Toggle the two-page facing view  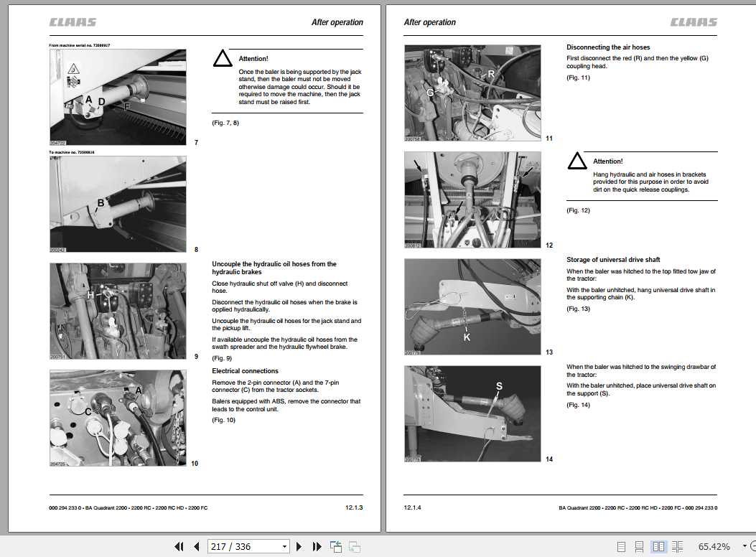pyautogui.click(x=658, y=546)
